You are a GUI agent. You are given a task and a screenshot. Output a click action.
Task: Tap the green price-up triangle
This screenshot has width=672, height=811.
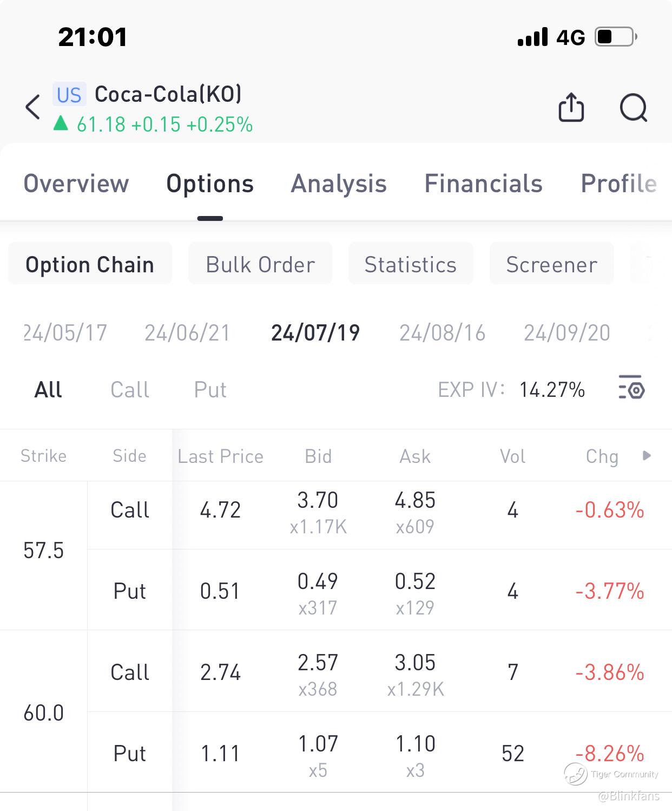pos(61,124)
